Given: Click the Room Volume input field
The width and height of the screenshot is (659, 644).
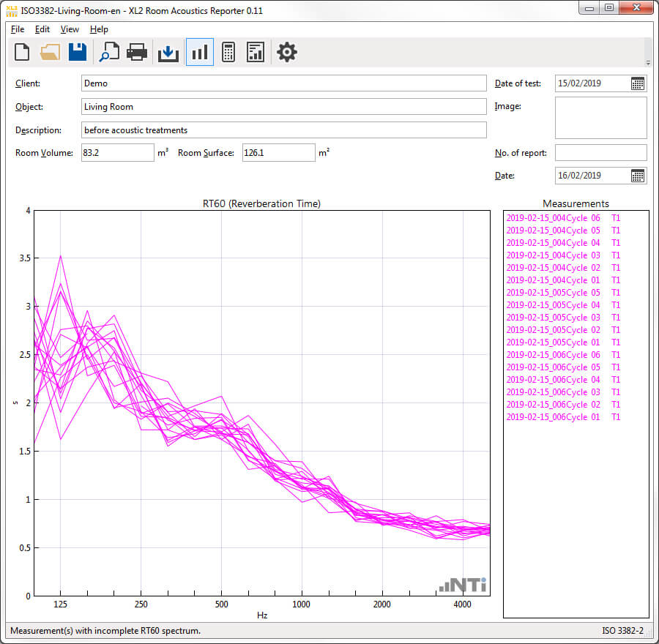Looking at the screenshot, I should [117, 153].
